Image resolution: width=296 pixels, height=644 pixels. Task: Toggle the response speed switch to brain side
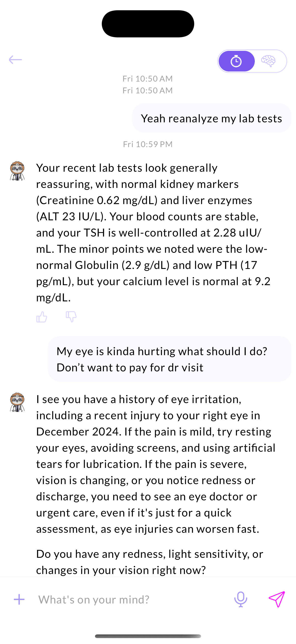tap(269, 61)
